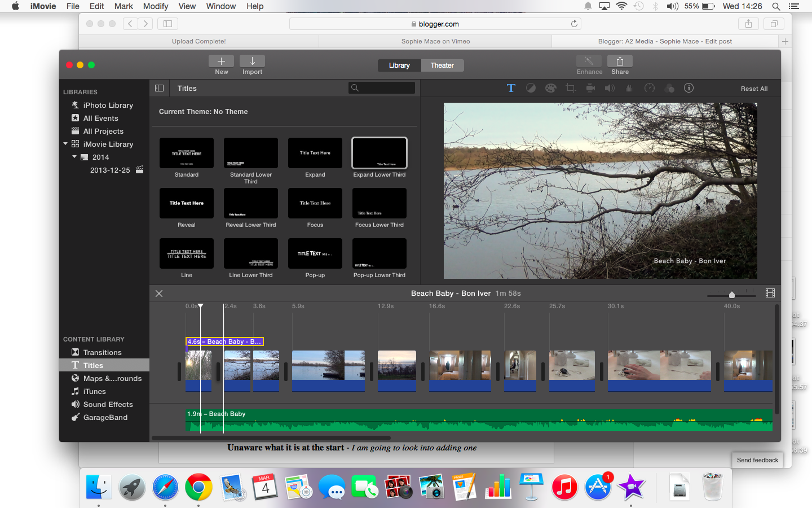Click the titles search field
The image size is (812, 508).
coord(382,87)
